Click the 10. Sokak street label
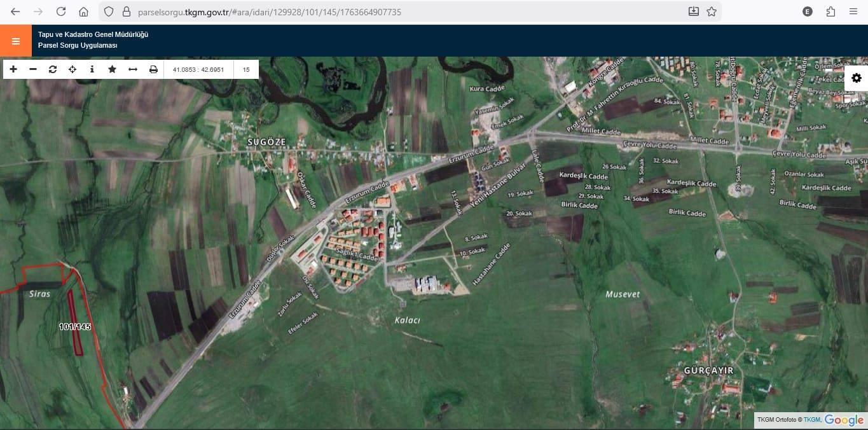868x430 pixels. 472,253
